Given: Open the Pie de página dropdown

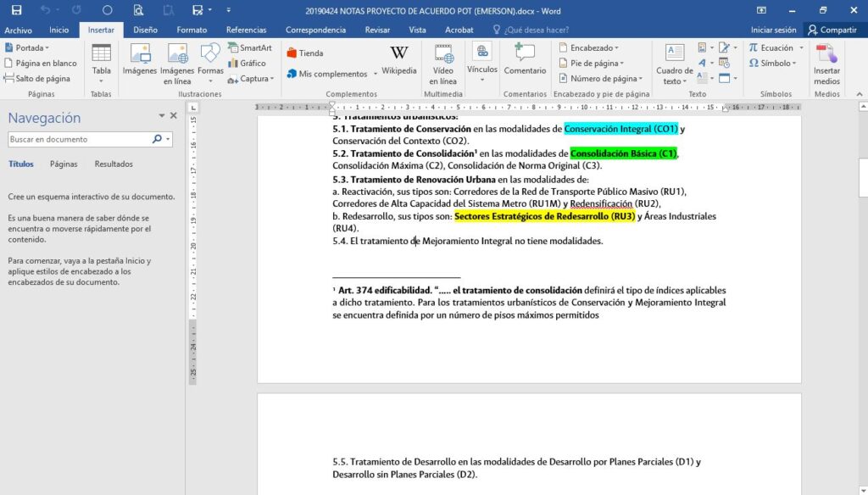Looking at the screenshot, I should point(591,63).
